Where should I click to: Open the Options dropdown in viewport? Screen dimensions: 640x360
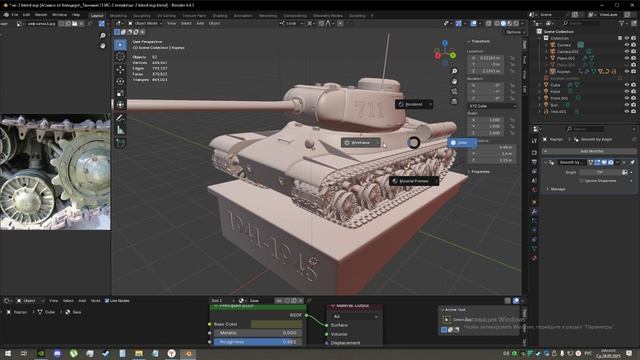[515, 32]
